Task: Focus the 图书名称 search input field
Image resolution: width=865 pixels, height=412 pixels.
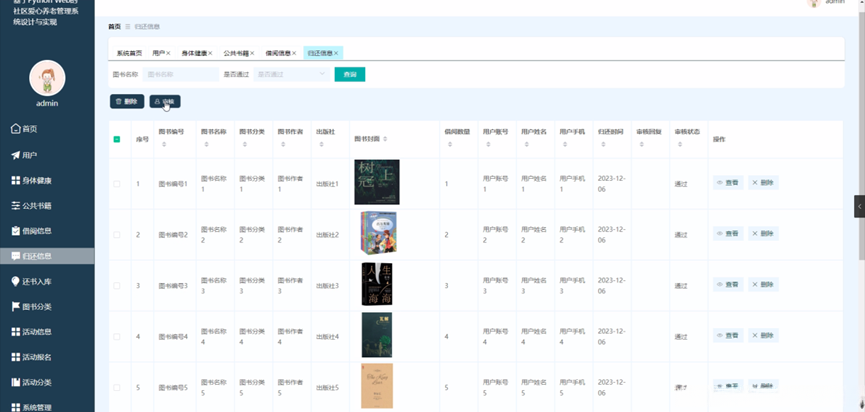Action: pyautogui.click(x=181, y=74)
